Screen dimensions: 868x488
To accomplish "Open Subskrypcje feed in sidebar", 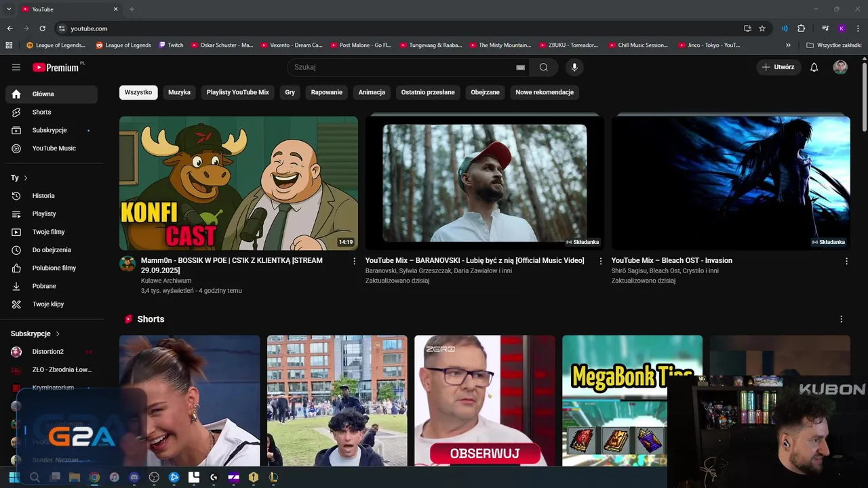I will pos(52,130).
